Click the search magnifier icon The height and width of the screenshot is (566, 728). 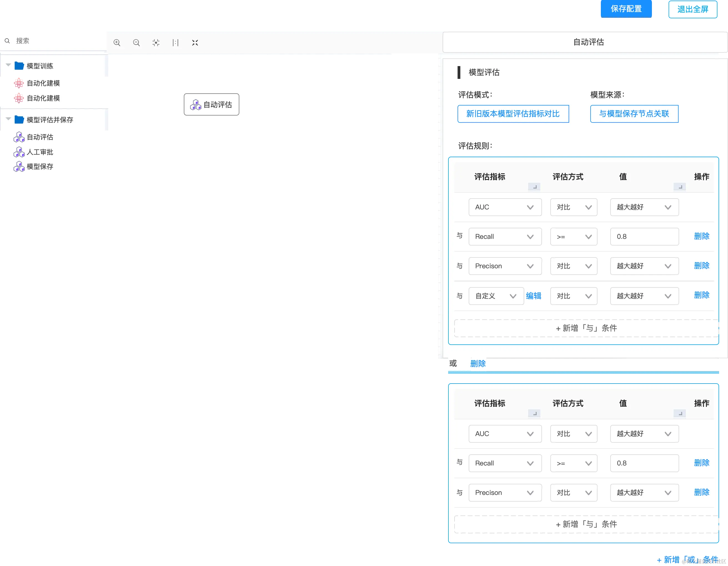click(7, 41)
